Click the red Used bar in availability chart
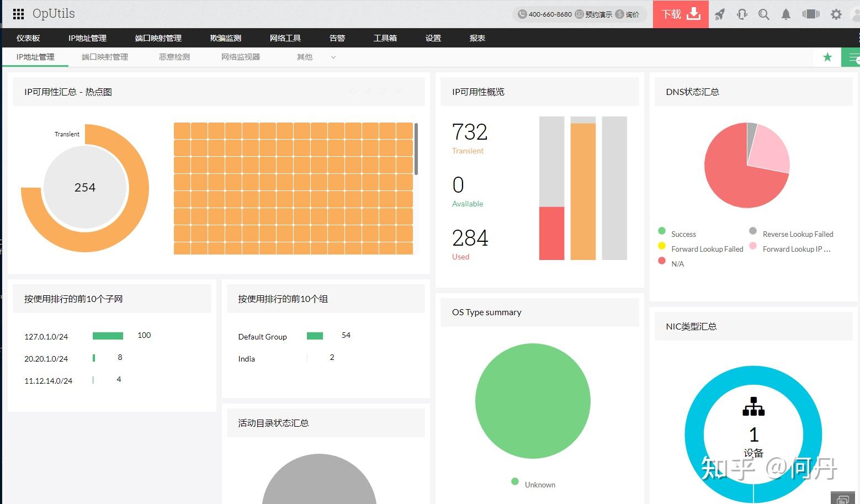 point(551,233)
